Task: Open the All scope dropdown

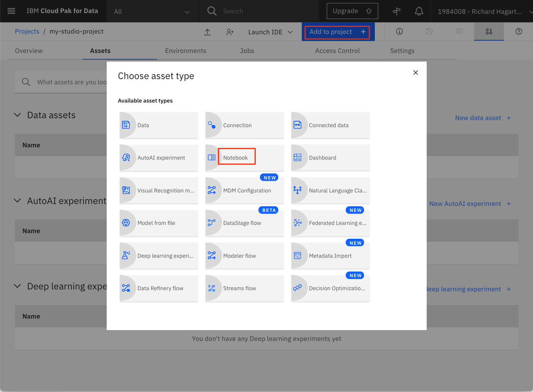Action: click(x=153, y=11)
